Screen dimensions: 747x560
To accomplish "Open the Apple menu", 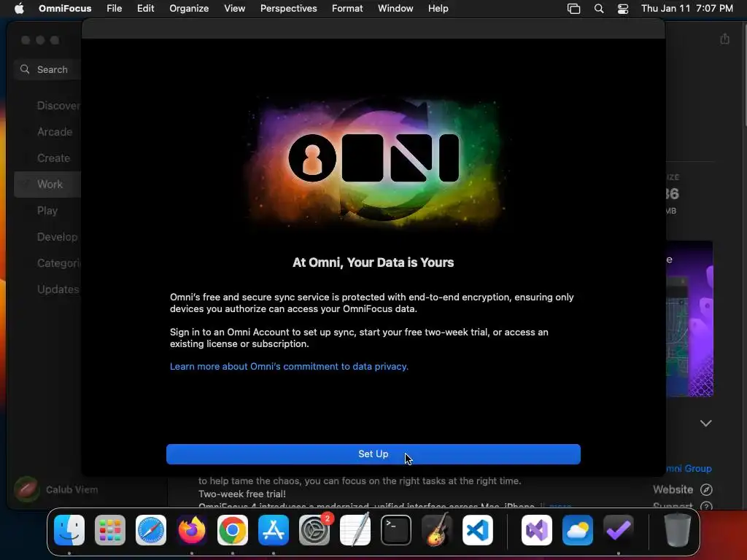I will pos(19,8).
